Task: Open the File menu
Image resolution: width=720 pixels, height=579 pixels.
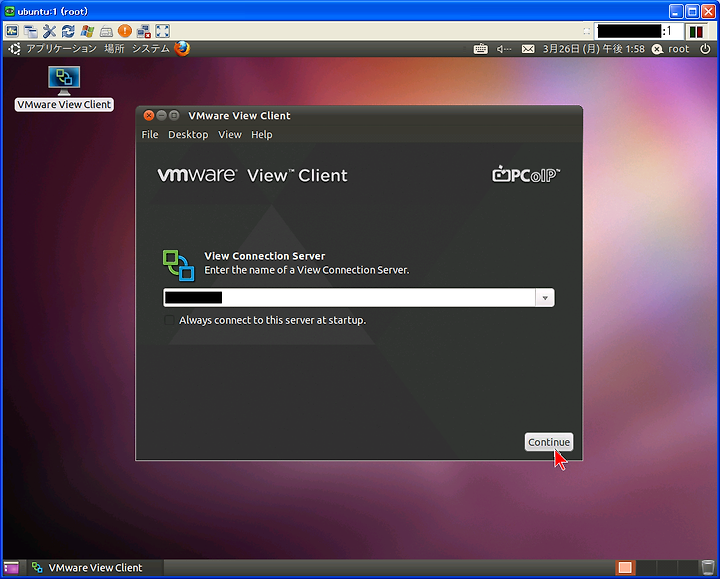Action: click(x=150, y=135)
